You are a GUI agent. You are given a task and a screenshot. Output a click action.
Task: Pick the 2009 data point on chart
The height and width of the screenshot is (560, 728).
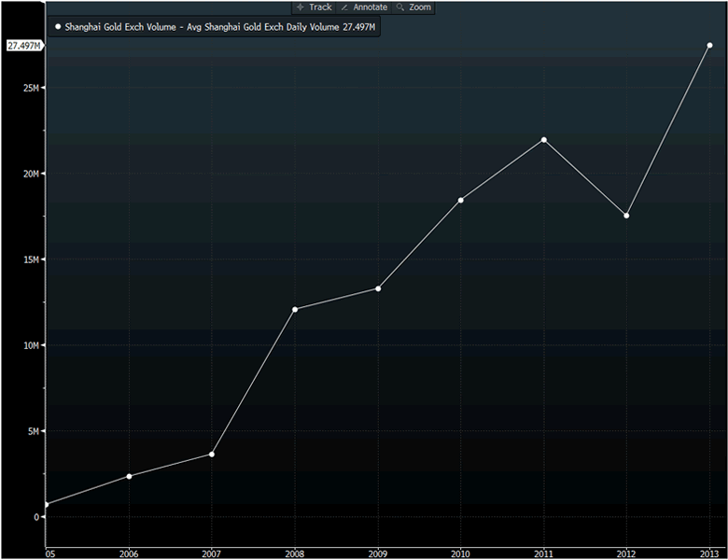378,288
